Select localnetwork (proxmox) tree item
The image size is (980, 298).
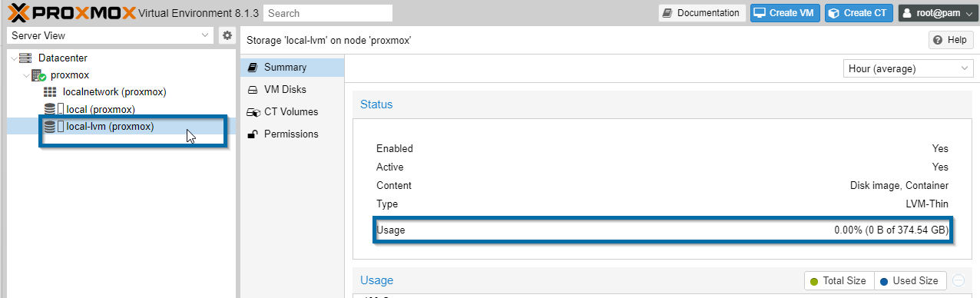coord(114,91)
